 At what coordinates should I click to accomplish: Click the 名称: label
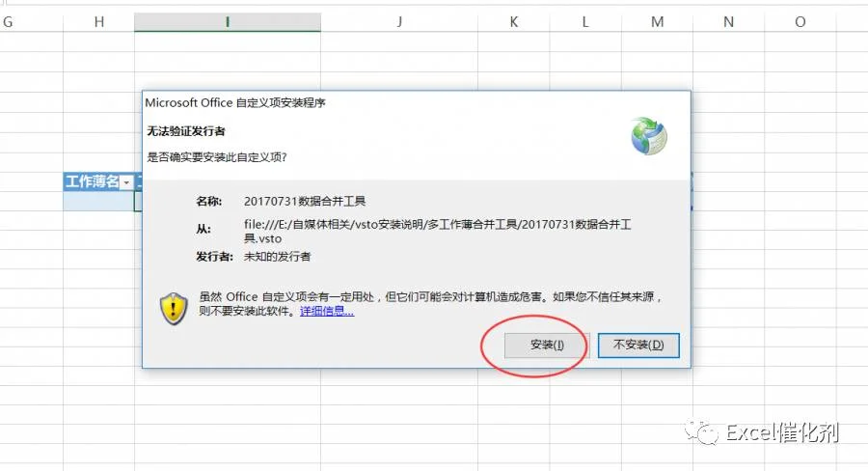point(208,201)
